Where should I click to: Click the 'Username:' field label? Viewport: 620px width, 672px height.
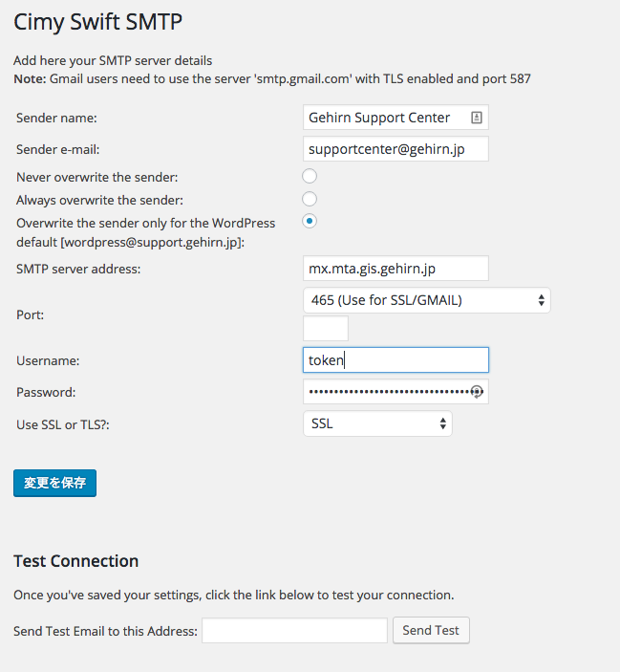coord(48,360)
